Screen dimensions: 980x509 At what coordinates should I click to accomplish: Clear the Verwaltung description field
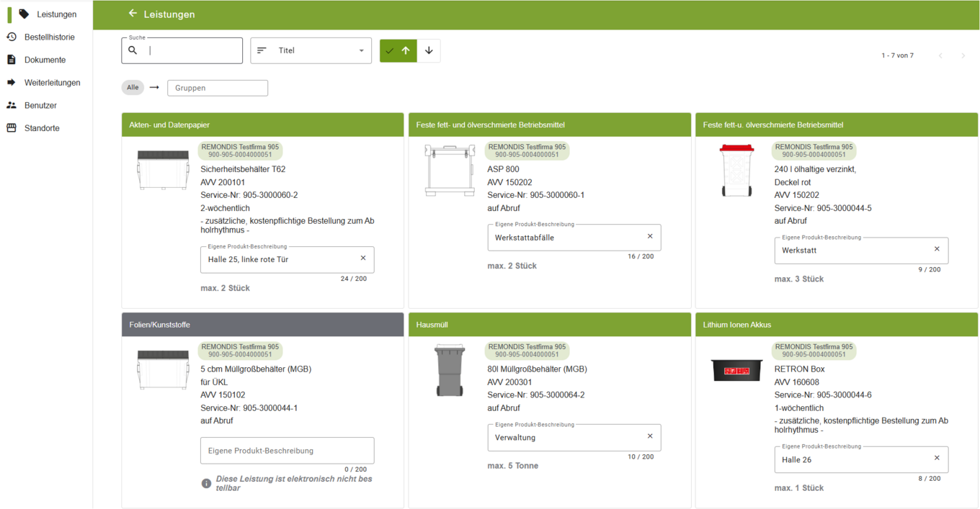[x=650, y=436]
